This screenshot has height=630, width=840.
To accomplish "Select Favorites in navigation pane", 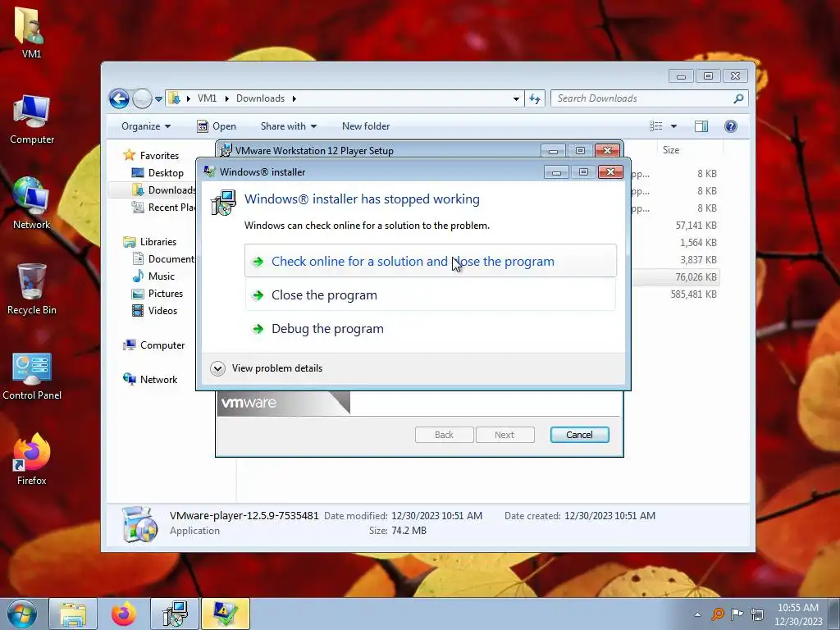I will point(151,155).
